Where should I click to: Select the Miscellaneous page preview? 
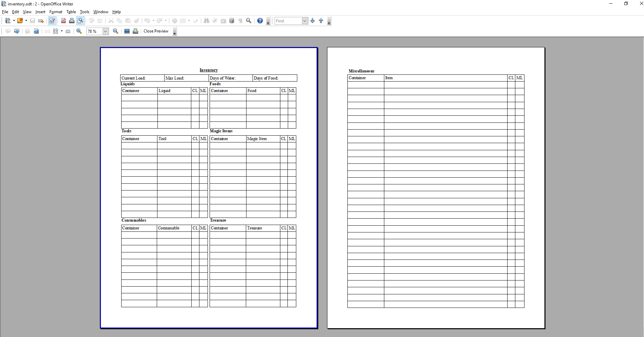[436, 188]
